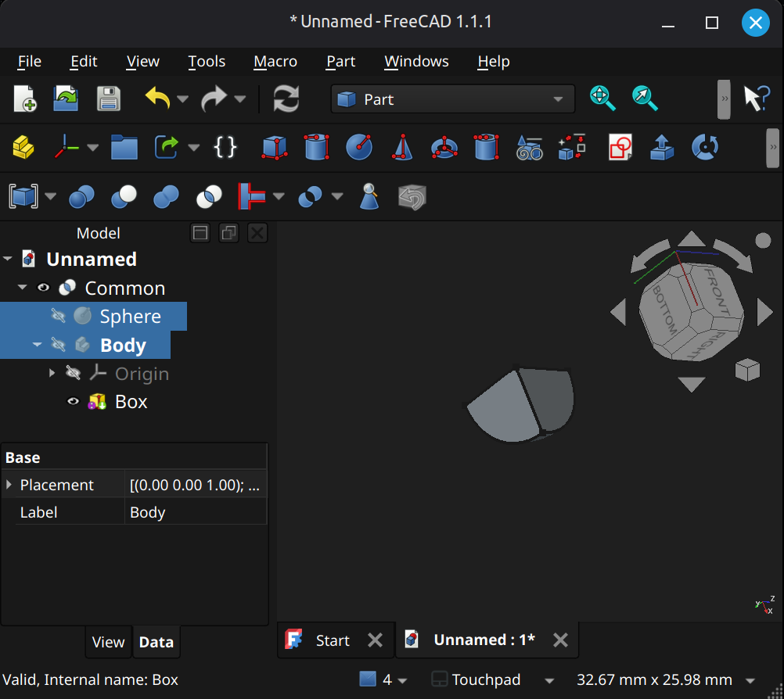Click the defeaturing tool icon
Image resolution: width=784 pixels, height=699 pixels.
pos(412,196)
